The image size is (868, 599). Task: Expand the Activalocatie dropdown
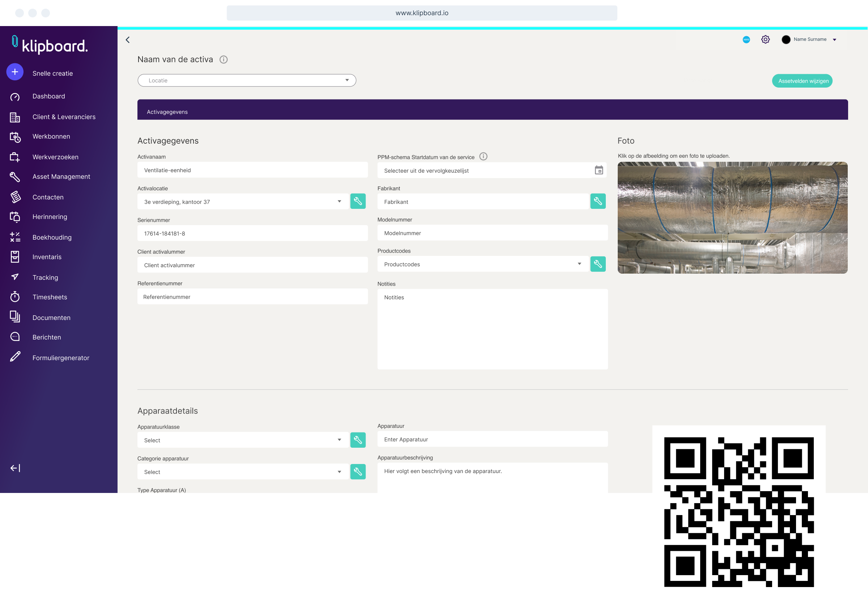pos(243,202)
